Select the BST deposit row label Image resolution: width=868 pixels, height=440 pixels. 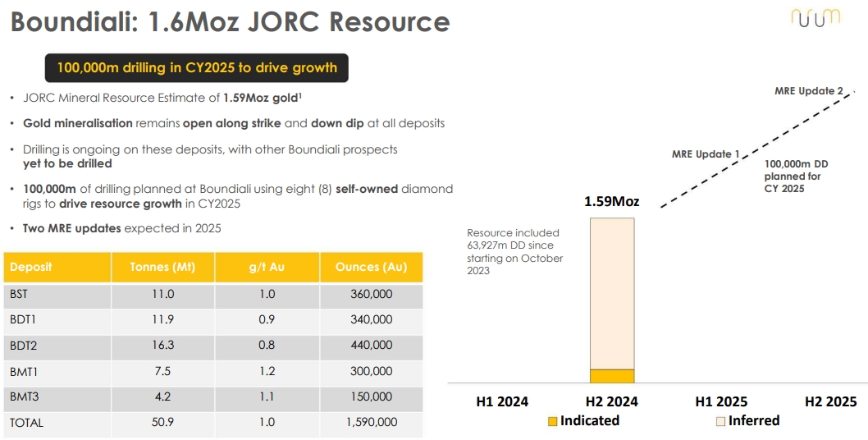coord(19,294)
